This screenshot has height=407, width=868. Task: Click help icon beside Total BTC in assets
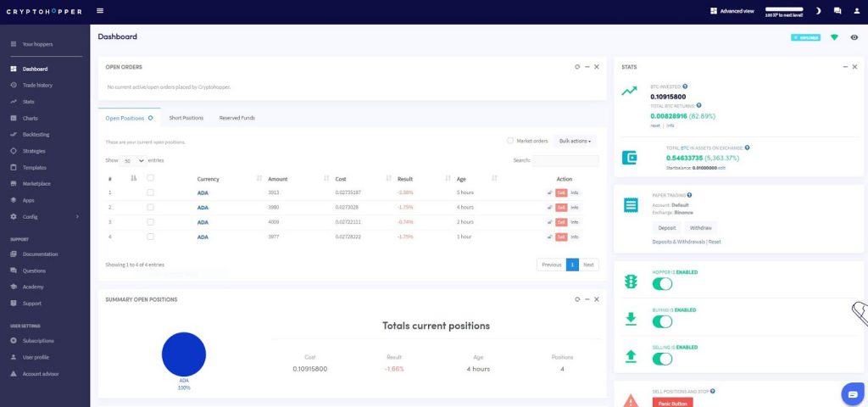pos(748,148)
